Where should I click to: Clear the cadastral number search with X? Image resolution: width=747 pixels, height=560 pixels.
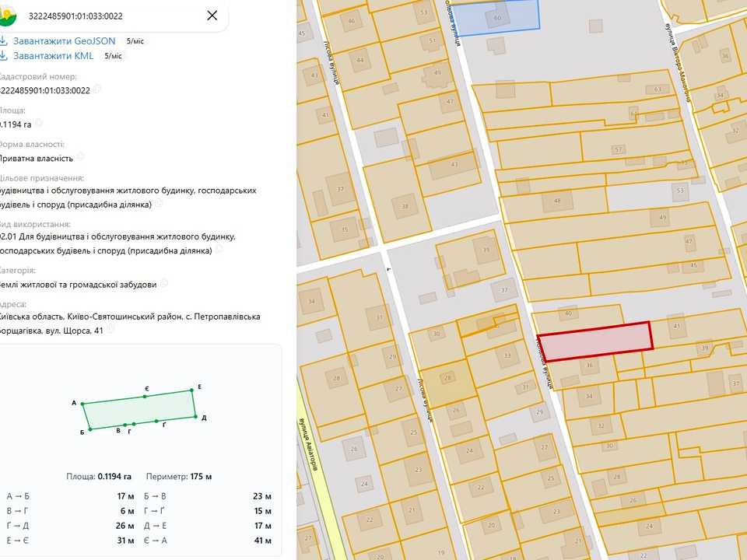coord(212,16)
